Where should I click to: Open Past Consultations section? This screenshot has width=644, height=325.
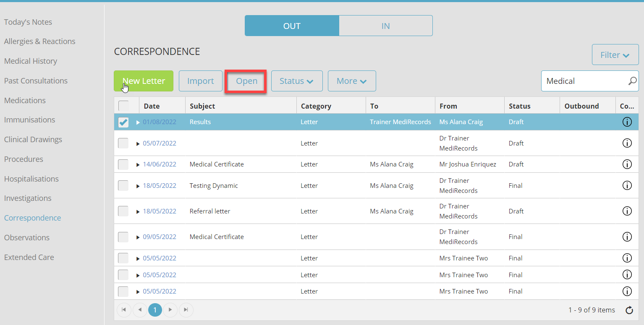tap(36, 81)
